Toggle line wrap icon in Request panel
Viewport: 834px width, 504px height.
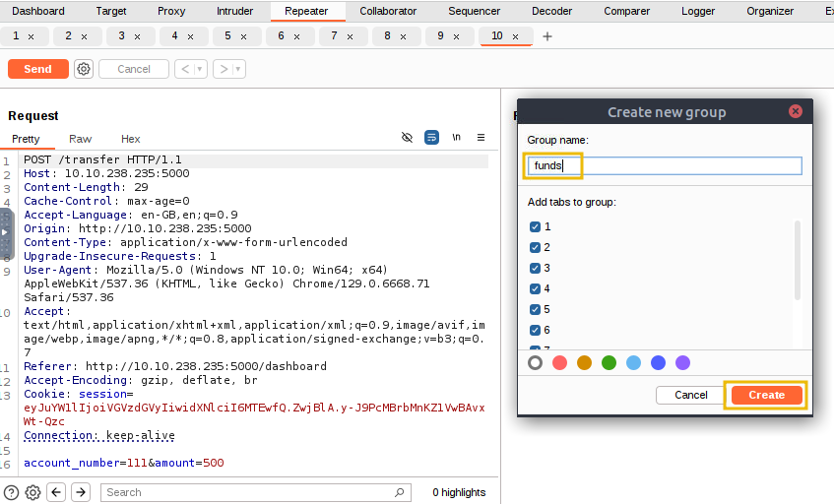click(431, 138)
